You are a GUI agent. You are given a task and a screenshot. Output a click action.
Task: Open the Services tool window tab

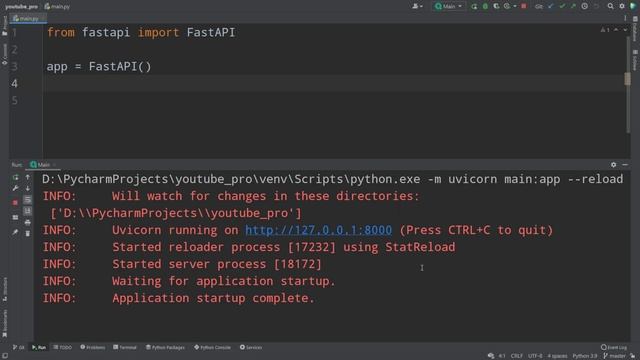(251, 347)
